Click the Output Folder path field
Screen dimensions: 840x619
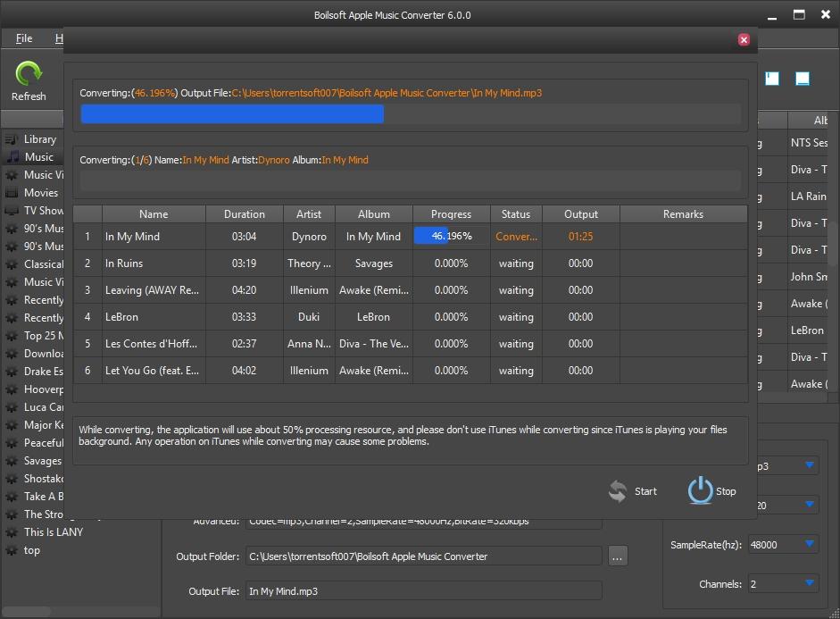pyautogui.click(x=423, y=556)
